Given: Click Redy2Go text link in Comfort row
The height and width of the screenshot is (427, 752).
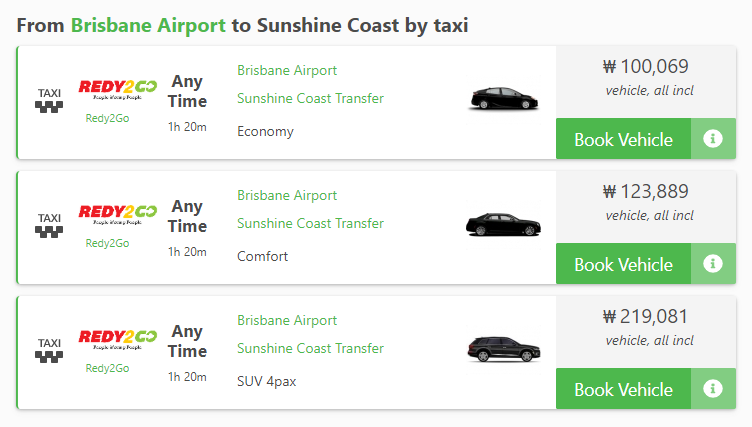Looking at the screenshot, I should pos(107,243).
